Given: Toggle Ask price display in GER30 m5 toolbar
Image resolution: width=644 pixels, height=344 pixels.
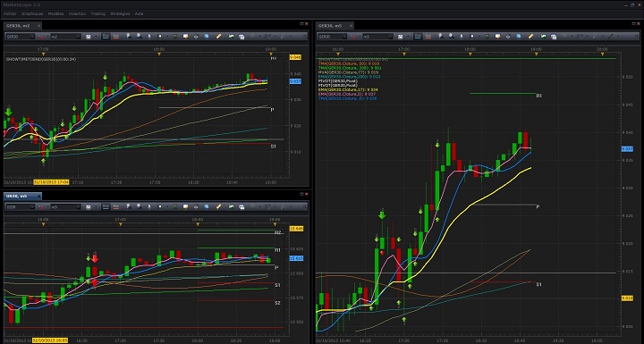Looking at the screenshot, I should tap(428, 37).
